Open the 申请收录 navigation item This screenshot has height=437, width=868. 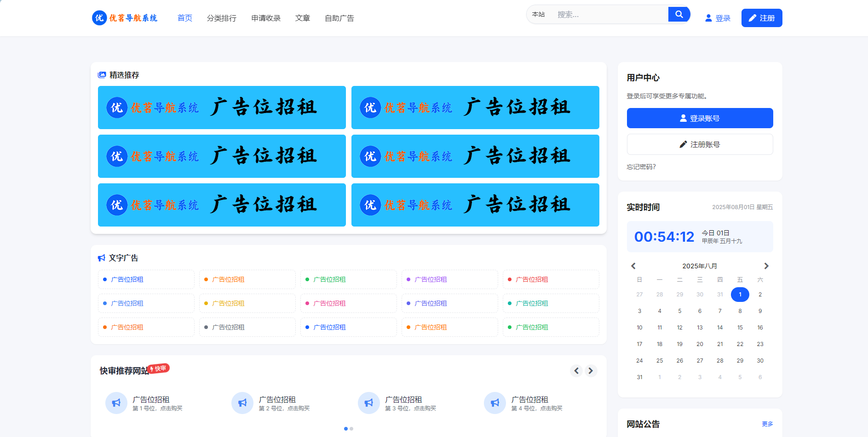coord(266,18)
